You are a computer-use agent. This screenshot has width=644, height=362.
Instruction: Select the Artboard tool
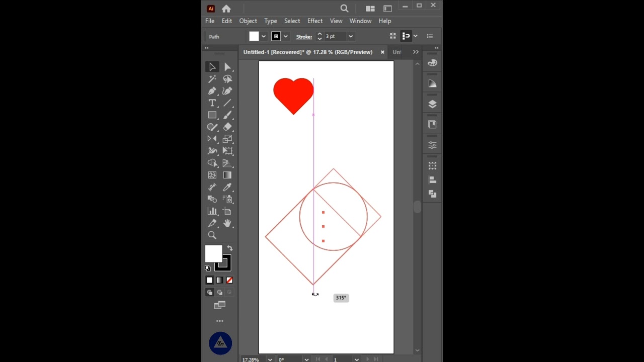click(227, 211)
